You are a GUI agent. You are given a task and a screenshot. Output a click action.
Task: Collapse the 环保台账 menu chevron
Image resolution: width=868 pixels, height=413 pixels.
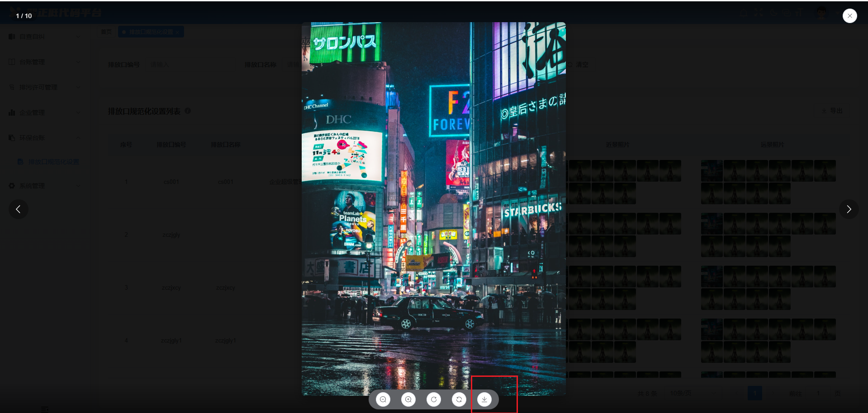coord(78,138)
